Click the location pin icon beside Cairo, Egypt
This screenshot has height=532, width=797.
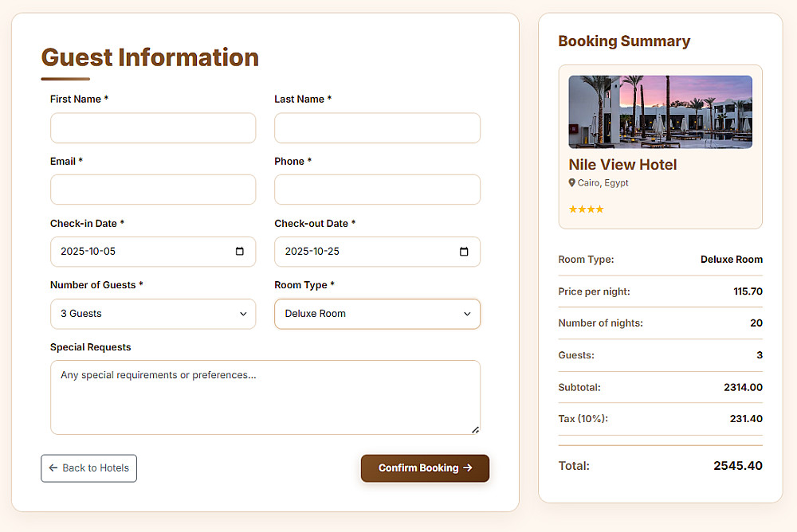tap(571, 183)
